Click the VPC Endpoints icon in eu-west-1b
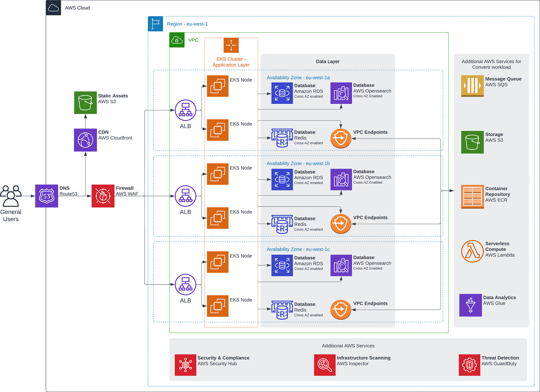The height and width of the screenshot is (392, 540). point(341,224)
